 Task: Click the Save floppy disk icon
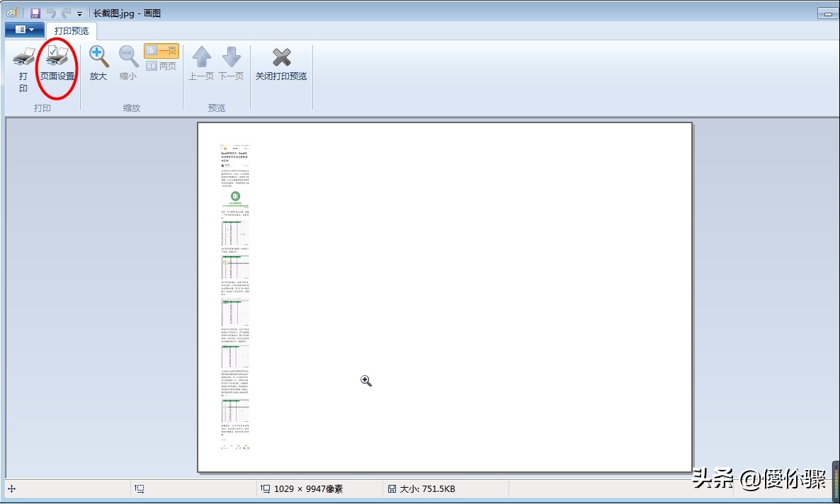[x=35, y=13]
